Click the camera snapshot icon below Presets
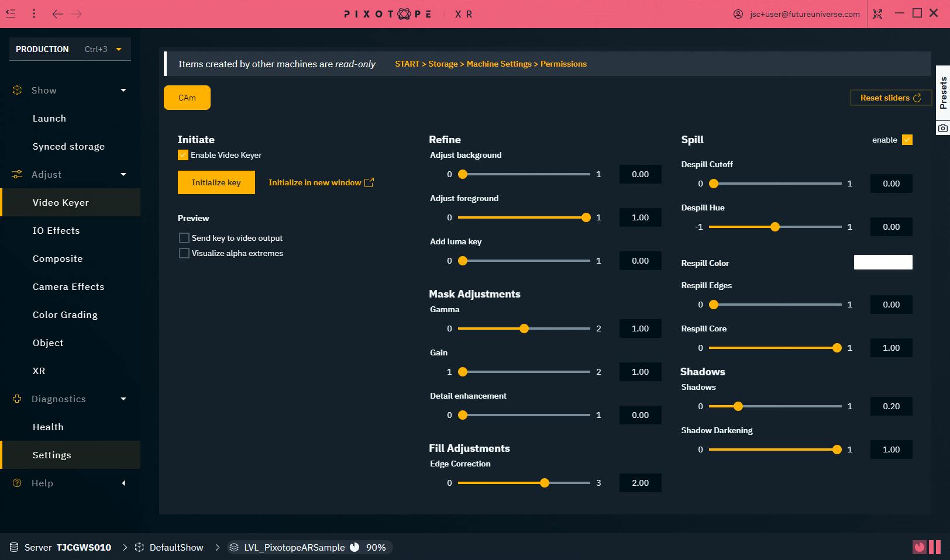The width and height of the screenshot is (950, 560). pyautogui.click(x=942, y=127)
